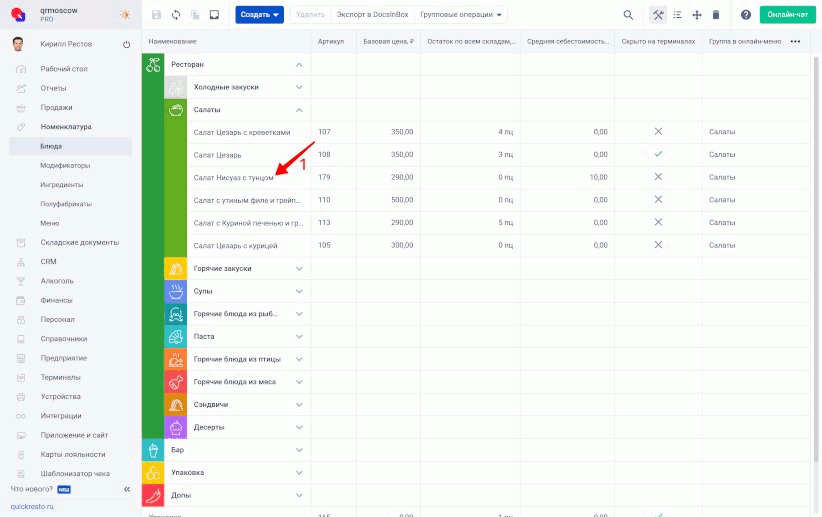The height and width of the screenshot is (517, 822).
Task: Open column options three-dots icon
Action: pos(795,41)
